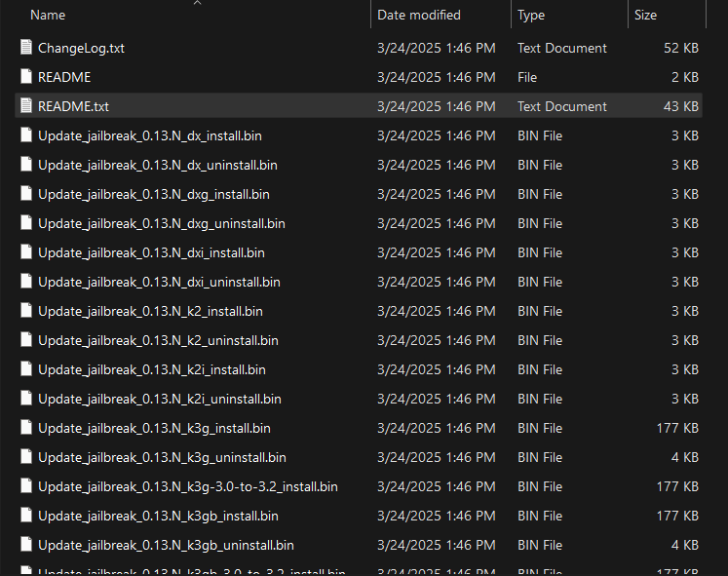Select the k2_uninstall.bin file icon
The width and height of the screenshot is (728, 576).
(x=26, y=340)
